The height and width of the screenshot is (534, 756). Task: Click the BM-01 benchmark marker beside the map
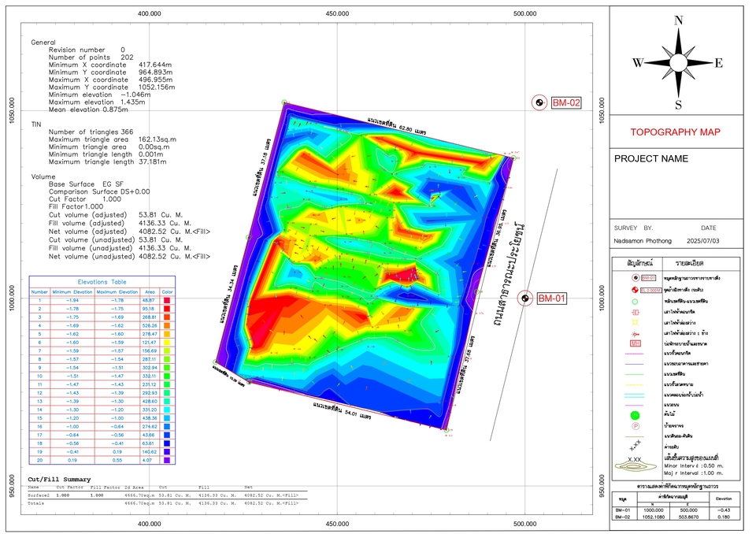(x=526, y=299)
